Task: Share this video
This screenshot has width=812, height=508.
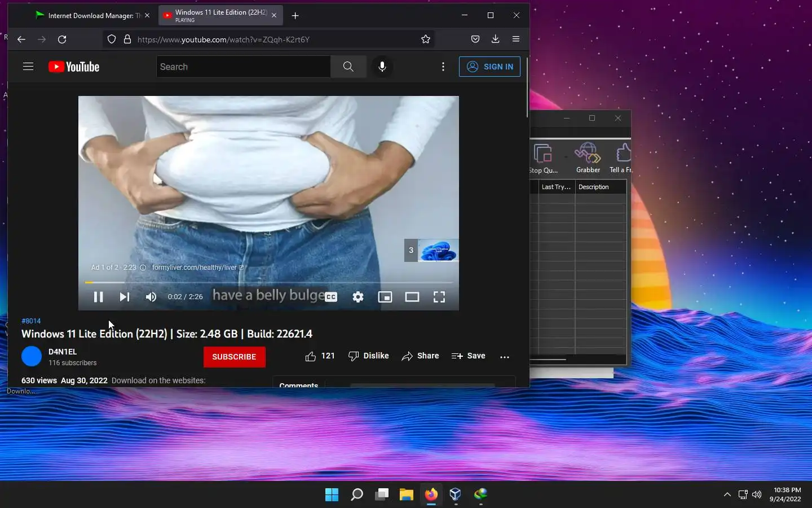Action: (420, 356)
